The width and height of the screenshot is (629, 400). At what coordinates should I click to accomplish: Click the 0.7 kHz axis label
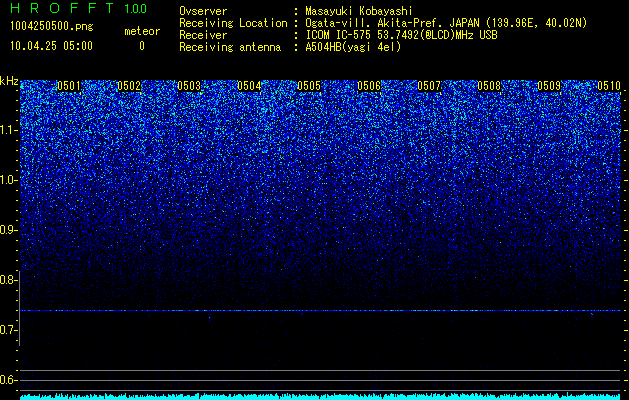coord(9,330)
